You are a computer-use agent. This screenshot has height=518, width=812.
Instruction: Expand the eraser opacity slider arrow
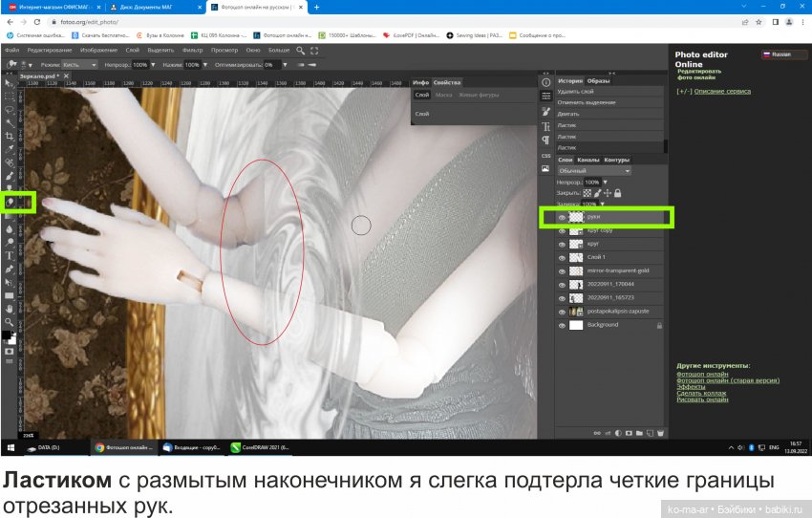pos(153,65)
